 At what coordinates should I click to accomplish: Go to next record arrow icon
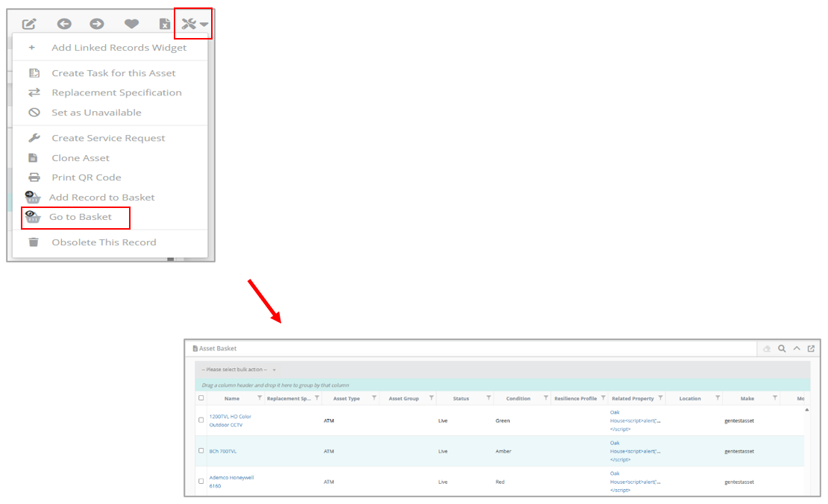97,24
